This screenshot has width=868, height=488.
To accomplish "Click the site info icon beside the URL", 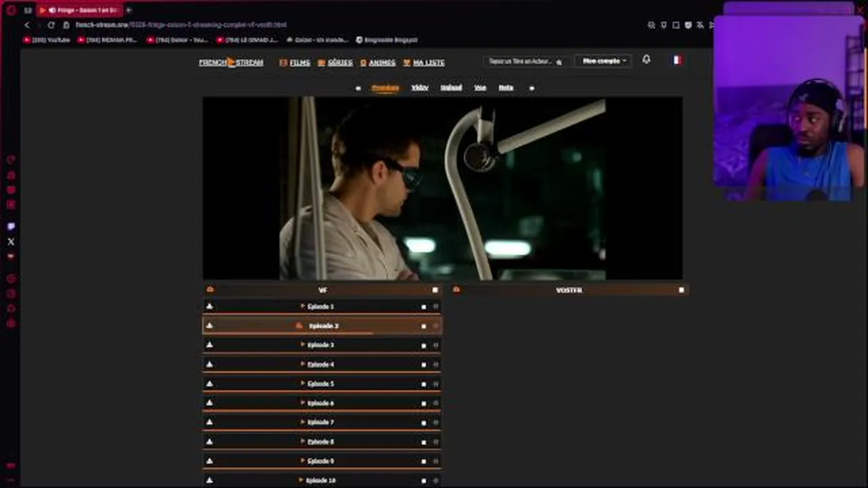I will coord(66,25).
